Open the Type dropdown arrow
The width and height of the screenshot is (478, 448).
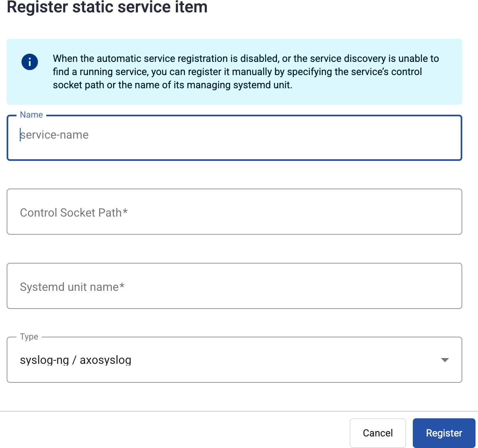pyautogui.click(x=445, y=360)
